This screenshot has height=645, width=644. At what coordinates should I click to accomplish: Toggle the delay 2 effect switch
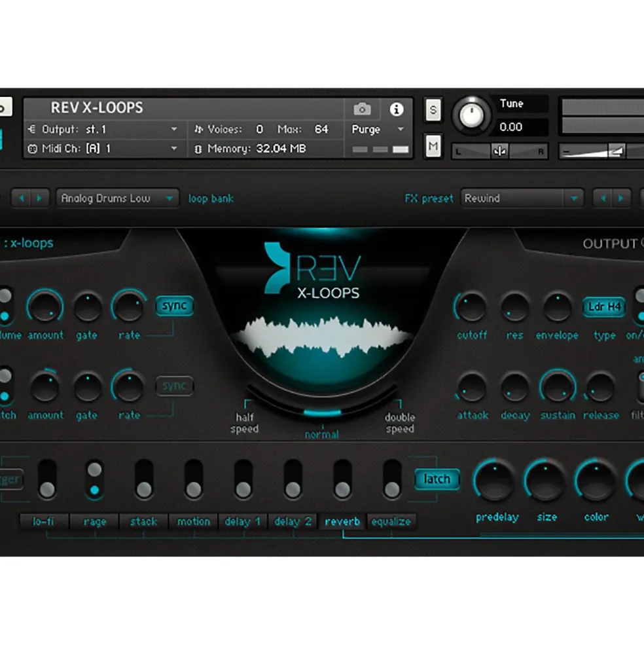point(293,479)
